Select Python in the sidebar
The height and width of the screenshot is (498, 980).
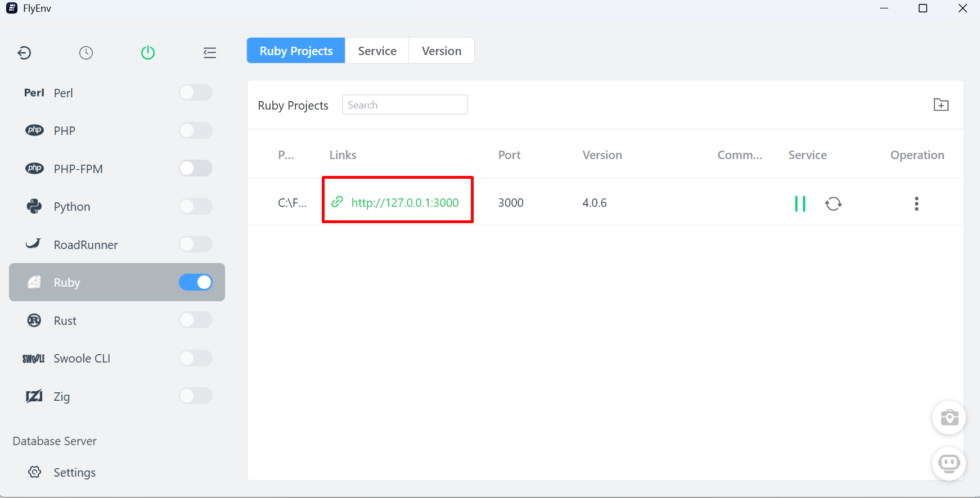point(117,206)
